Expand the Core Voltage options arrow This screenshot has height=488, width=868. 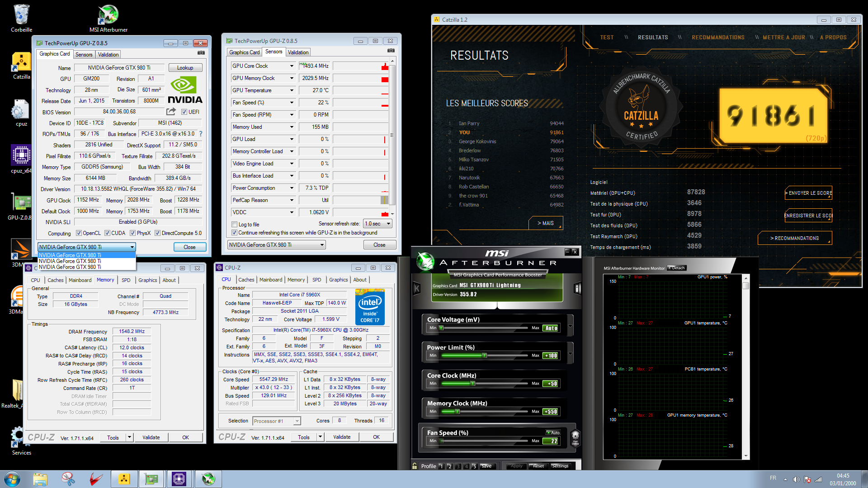click(570, 326)
